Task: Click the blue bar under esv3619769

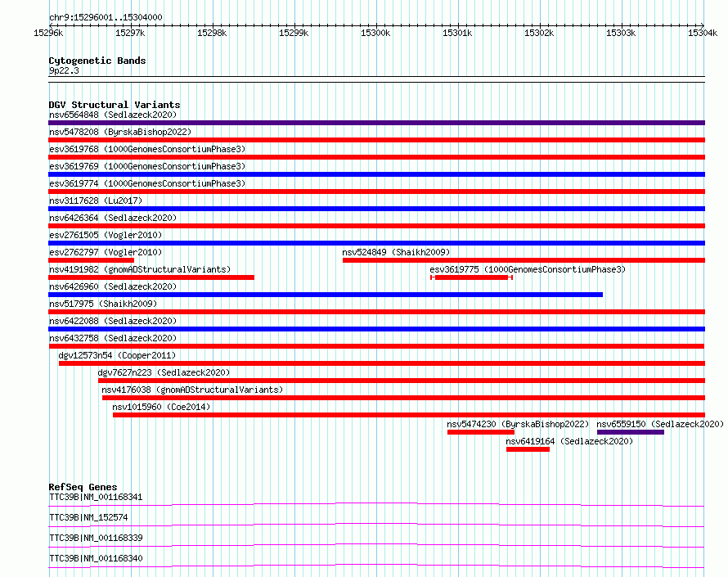Action: [x=376, y=174]
